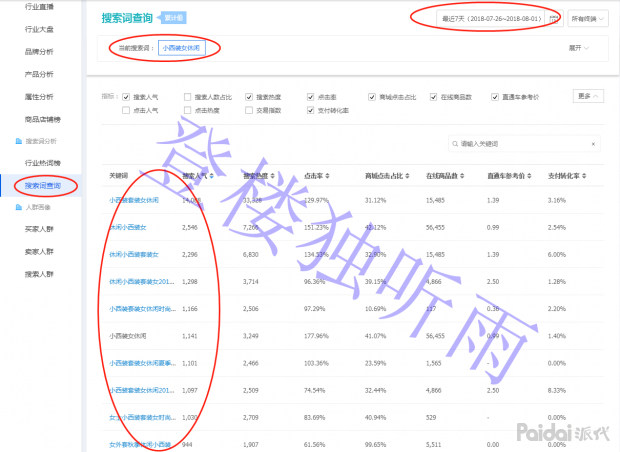Click the 人群画像 section folder icon
The width and height of the screenshot is (620, 452).
[16, 209]
